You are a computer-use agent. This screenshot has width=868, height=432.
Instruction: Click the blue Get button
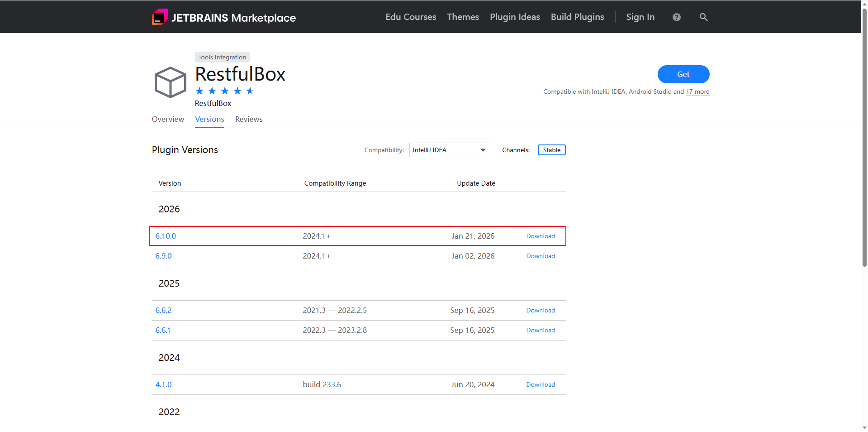coord(683,74)
